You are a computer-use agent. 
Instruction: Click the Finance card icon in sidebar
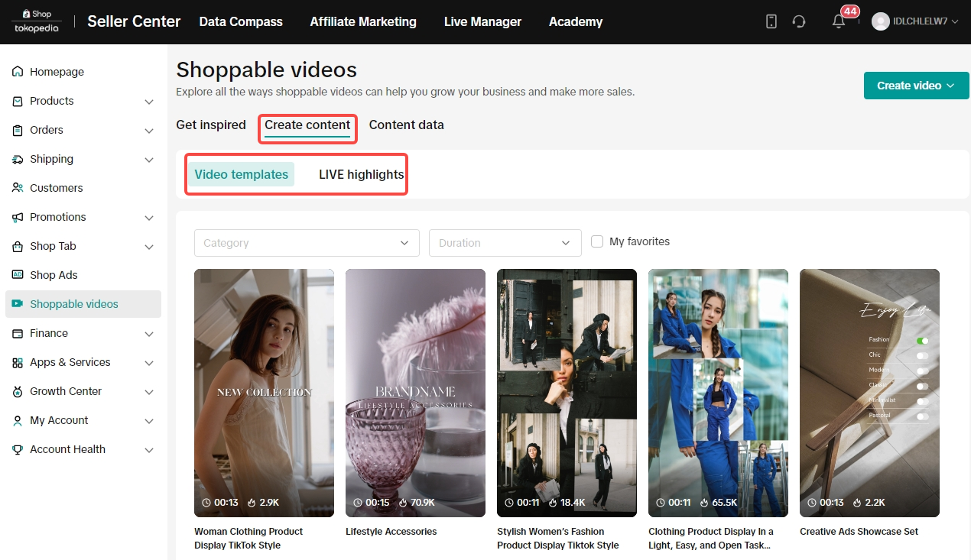coord(18,333)
